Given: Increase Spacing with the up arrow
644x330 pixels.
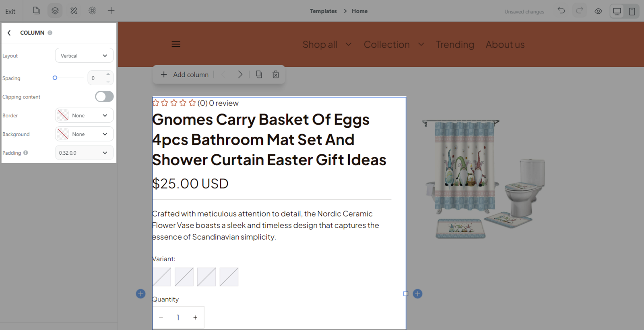Looking at the screenshot, I should 108,74.
